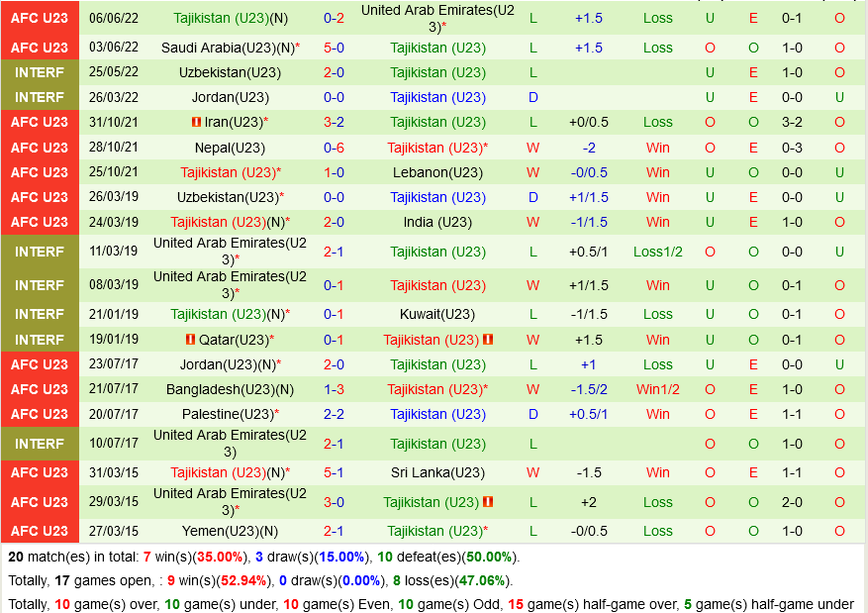The height and width of the screenshot is (613, 868).
Task: Click half-time score 3-2 in Iran row
Action: point(792,122)
